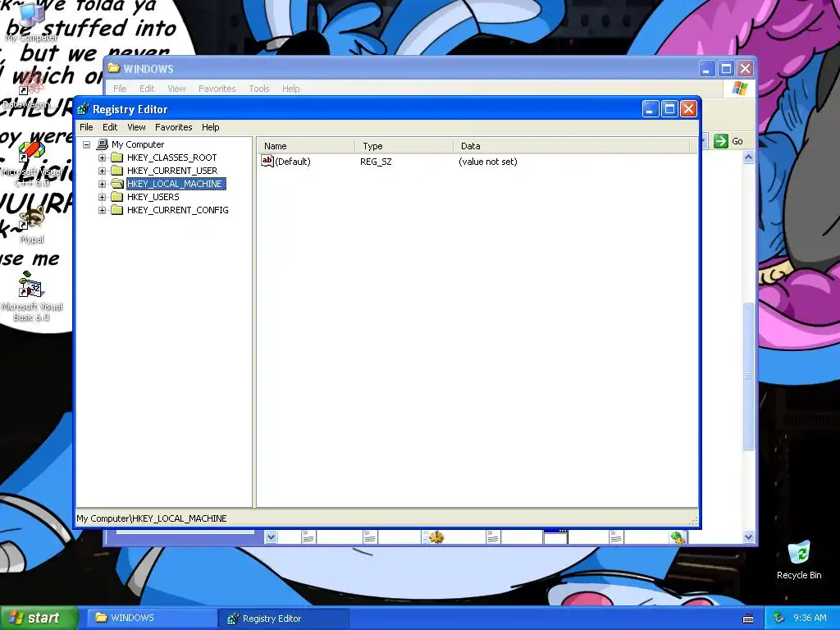Click the (value not set) data cell

(x=488, y=162)
